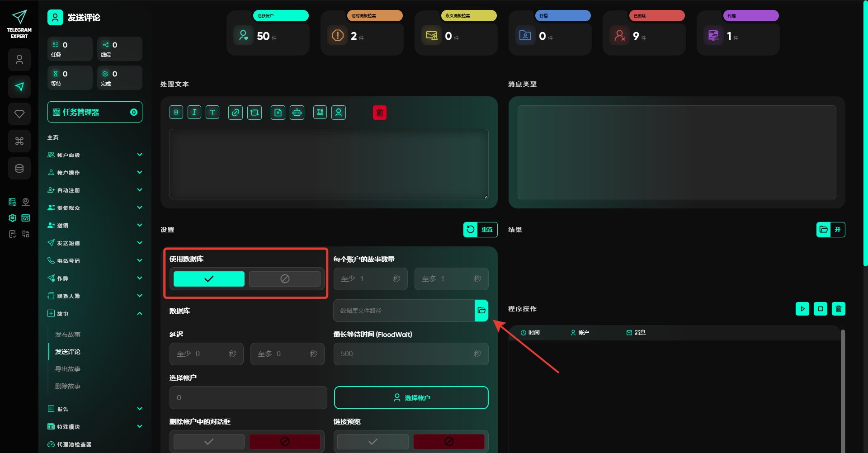Click the Bold formatting icon
868x453 pixels.
coord(176,113)
